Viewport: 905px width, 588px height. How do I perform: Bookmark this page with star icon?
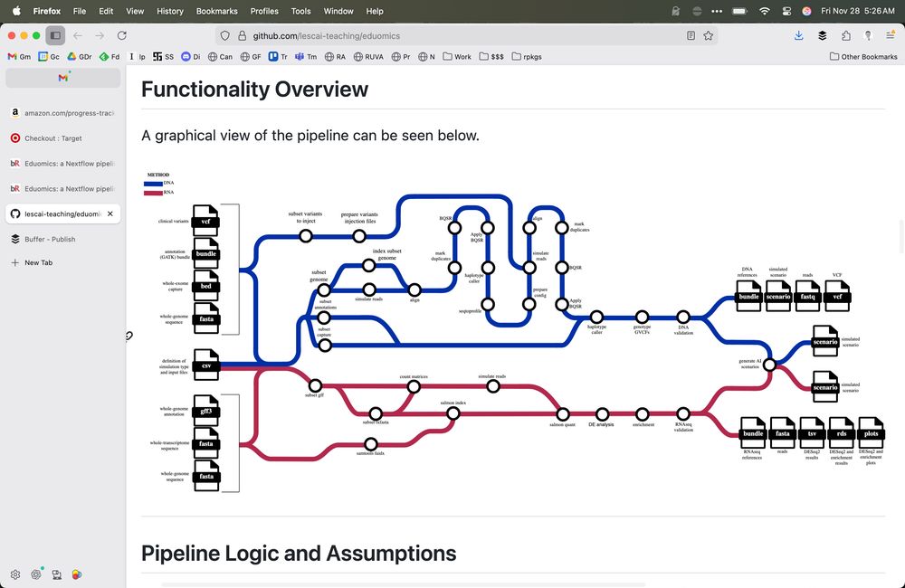709,36
